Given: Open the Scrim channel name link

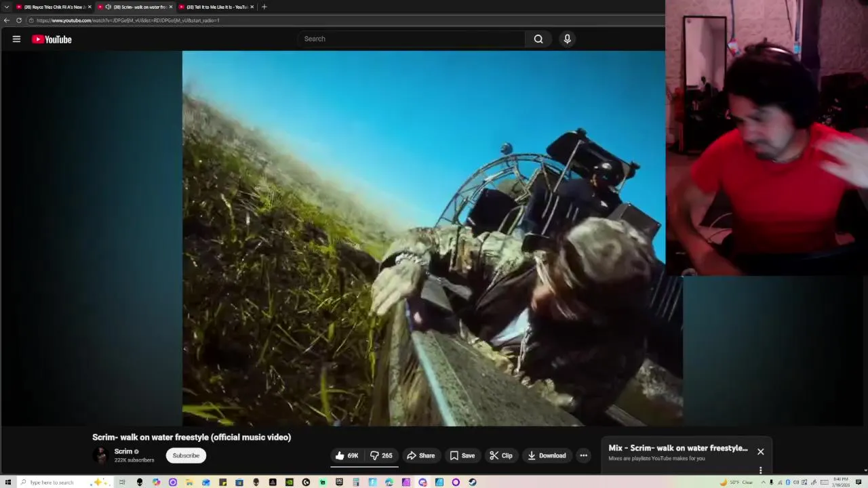Looking at the screenshot, I should pyautogui.click(x=123, y=451).
